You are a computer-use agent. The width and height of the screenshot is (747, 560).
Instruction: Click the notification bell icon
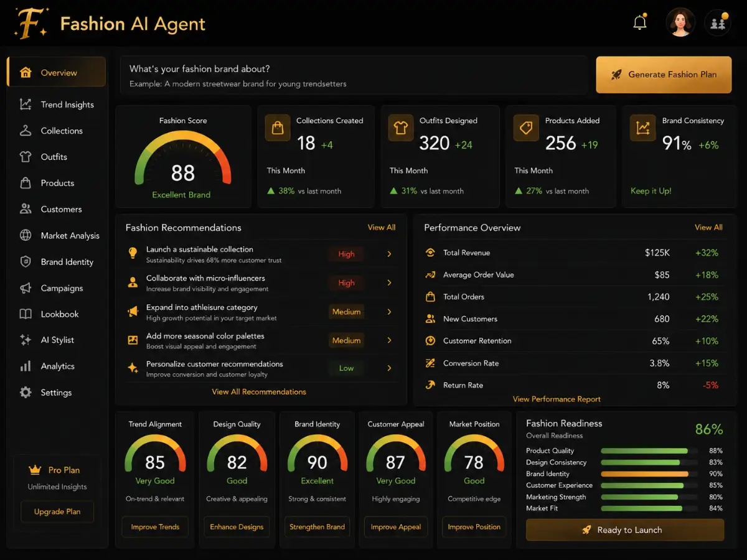640,23
